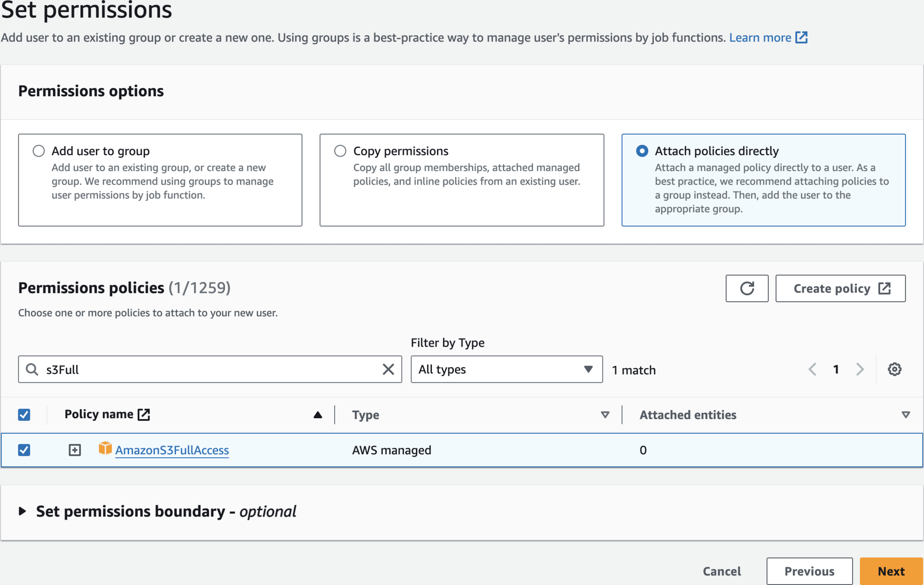This screenshot has width=924, height=585.
Task: Sort by Policy name ascending arrow
Action: [317, 415]
